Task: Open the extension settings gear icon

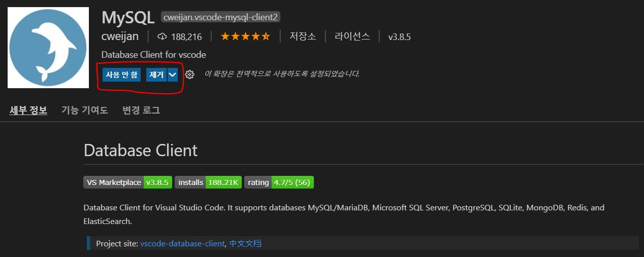Action: click(189, 75)
